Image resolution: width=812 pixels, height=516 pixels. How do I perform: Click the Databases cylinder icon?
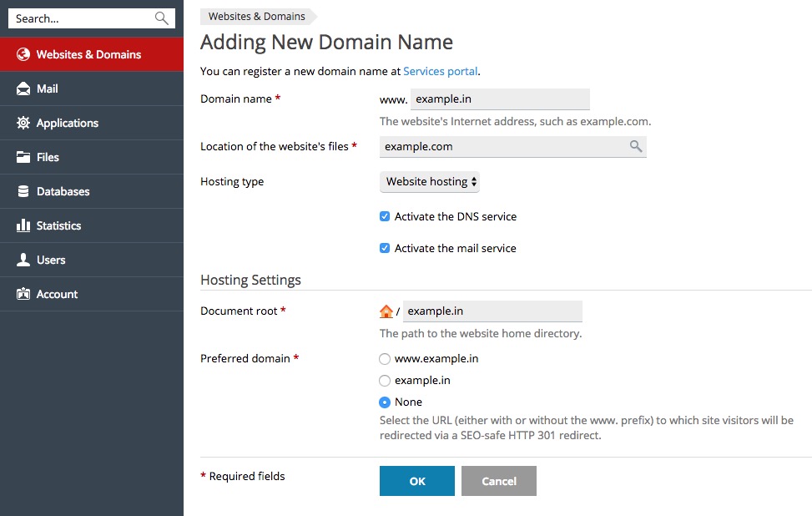23,191
